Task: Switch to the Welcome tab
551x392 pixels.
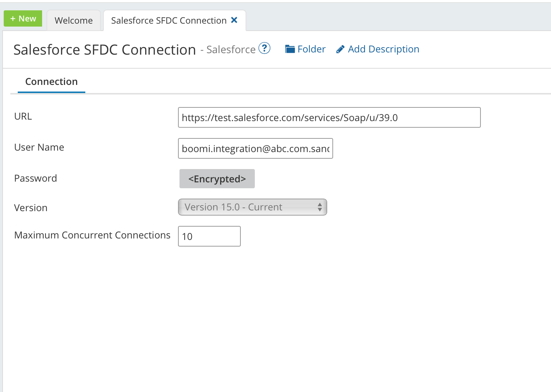Action: point(73,21)
